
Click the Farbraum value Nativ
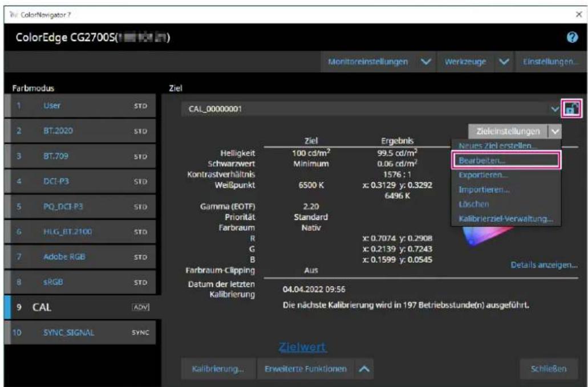tap(311, 227)
